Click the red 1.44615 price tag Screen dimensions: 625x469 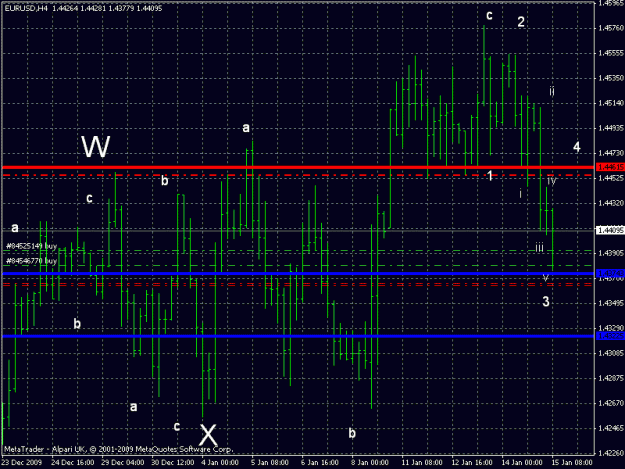[x=610, y=167]
